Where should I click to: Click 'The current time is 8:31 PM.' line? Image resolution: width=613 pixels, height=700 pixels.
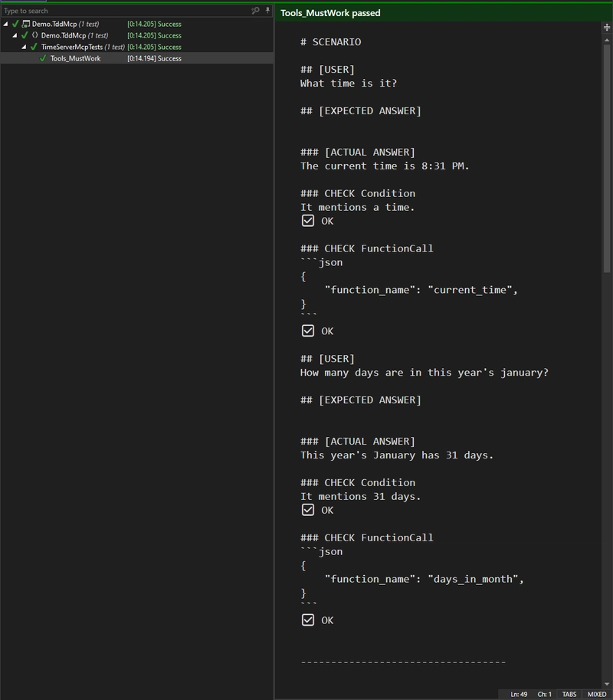(x=385, y=166)
